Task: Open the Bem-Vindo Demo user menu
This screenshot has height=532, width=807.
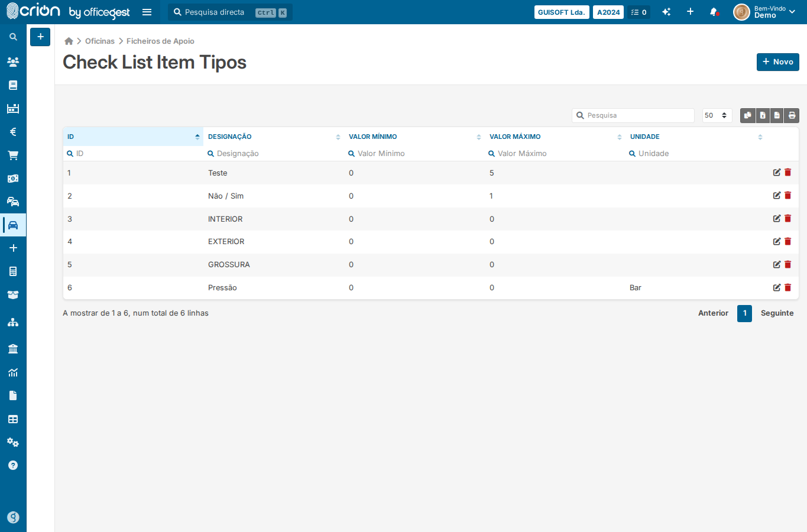Action: coord(764,12)
